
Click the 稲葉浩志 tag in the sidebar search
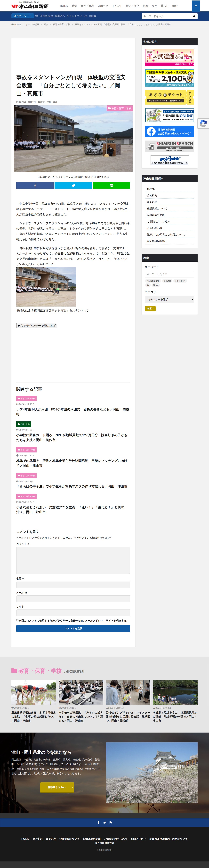167,281
